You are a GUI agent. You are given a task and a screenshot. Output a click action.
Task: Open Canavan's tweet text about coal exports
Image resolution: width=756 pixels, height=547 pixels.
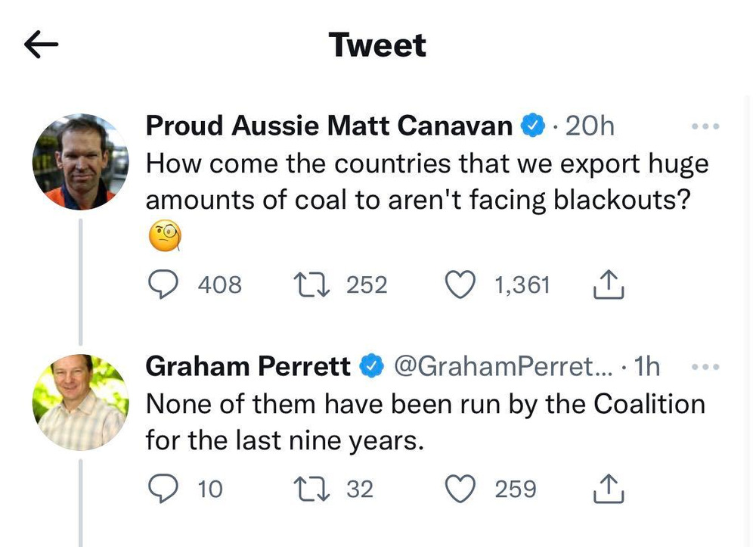click(426, 182)
